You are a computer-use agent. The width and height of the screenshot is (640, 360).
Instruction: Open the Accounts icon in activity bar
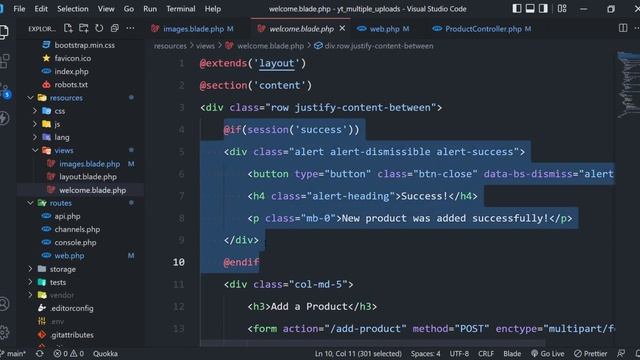click(4, 304)
